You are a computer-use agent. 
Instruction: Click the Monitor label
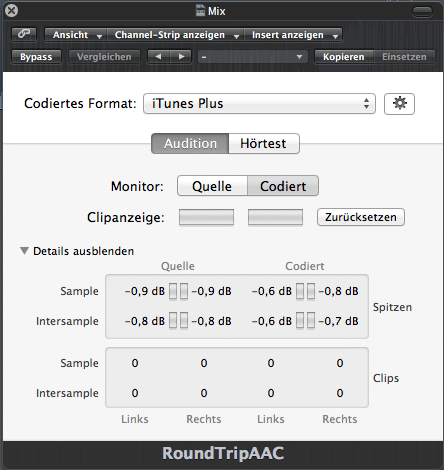[137, 186]
